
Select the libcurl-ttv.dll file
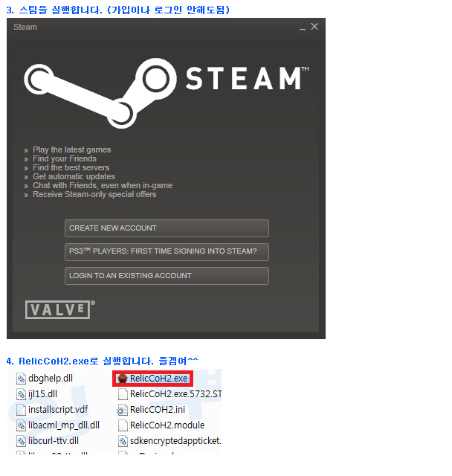tap(48, 441)
